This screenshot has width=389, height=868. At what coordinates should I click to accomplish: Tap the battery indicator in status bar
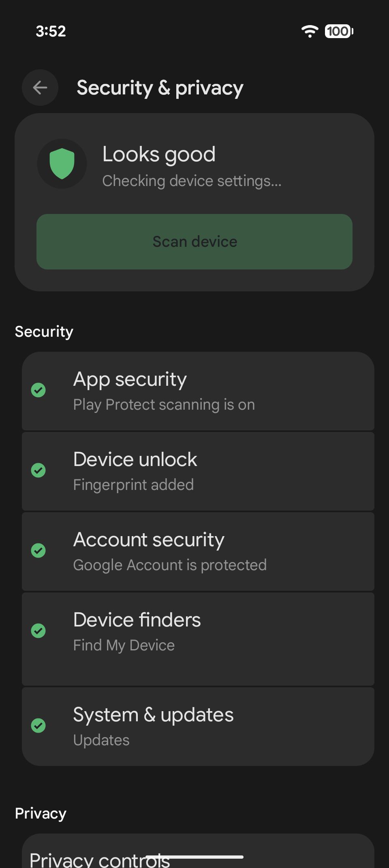coord(339,31)
